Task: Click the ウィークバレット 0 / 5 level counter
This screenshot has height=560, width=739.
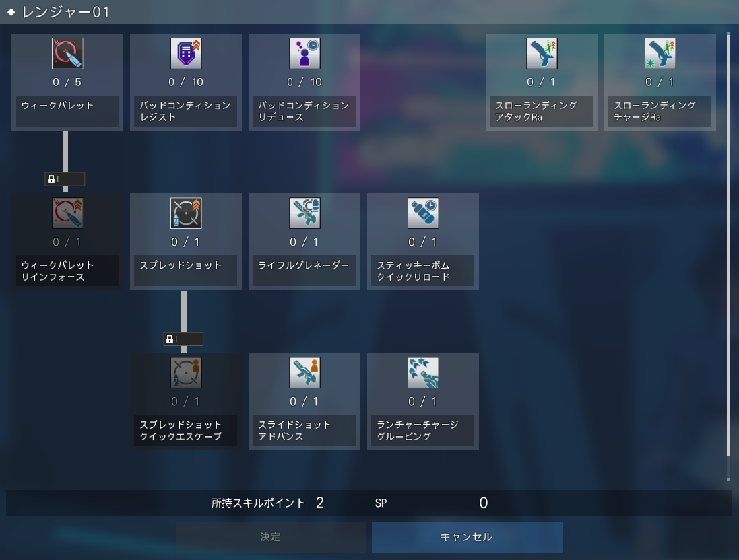Action: click(x=67, y=82)
